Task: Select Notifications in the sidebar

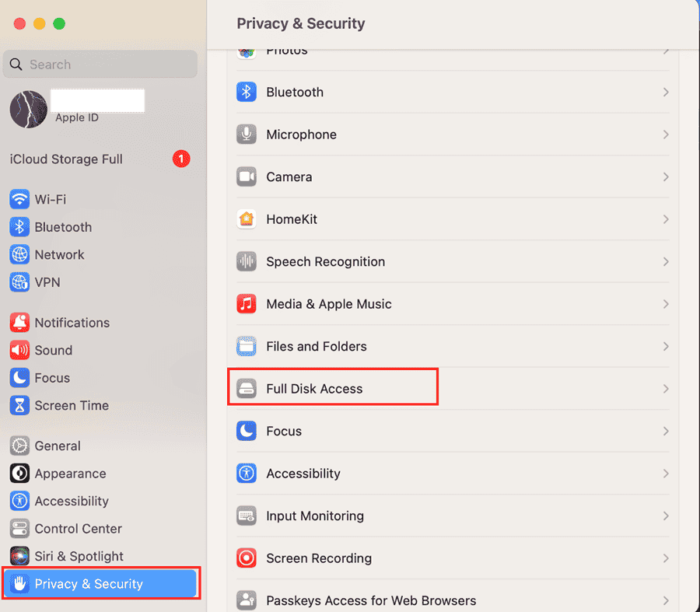Action: (x=72, y=323)
